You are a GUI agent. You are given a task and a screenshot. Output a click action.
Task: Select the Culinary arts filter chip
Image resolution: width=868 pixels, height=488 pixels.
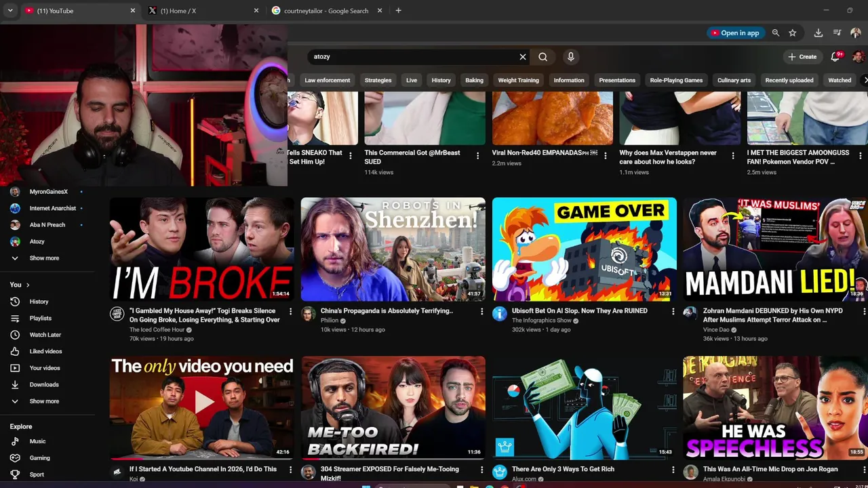pos(734,80)
